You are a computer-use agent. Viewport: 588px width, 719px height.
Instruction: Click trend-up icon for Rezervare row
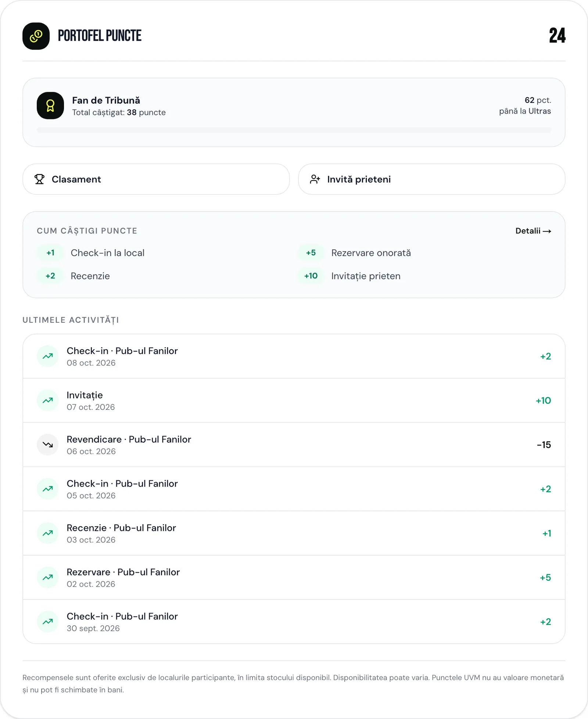tap(48, 577)
